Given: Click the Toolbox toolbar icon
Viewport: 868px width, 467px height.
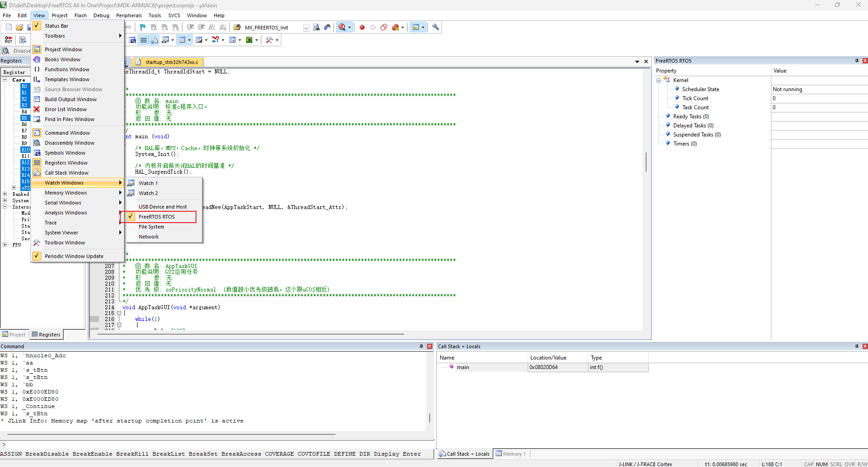Looking at the screenshot, I should click(270, 40).
